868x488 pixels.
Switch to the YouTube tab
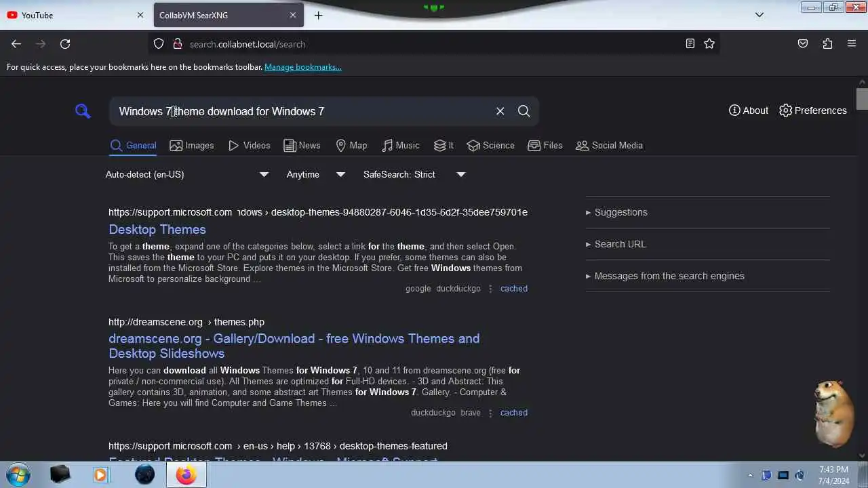point(75,15)
